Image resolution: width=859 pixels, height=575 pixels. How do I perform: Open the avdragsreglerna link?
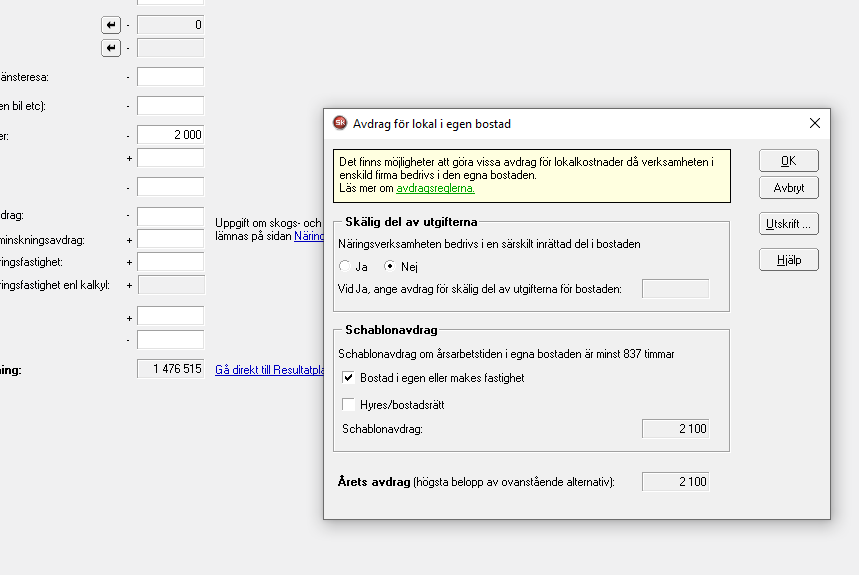(435, 188)
